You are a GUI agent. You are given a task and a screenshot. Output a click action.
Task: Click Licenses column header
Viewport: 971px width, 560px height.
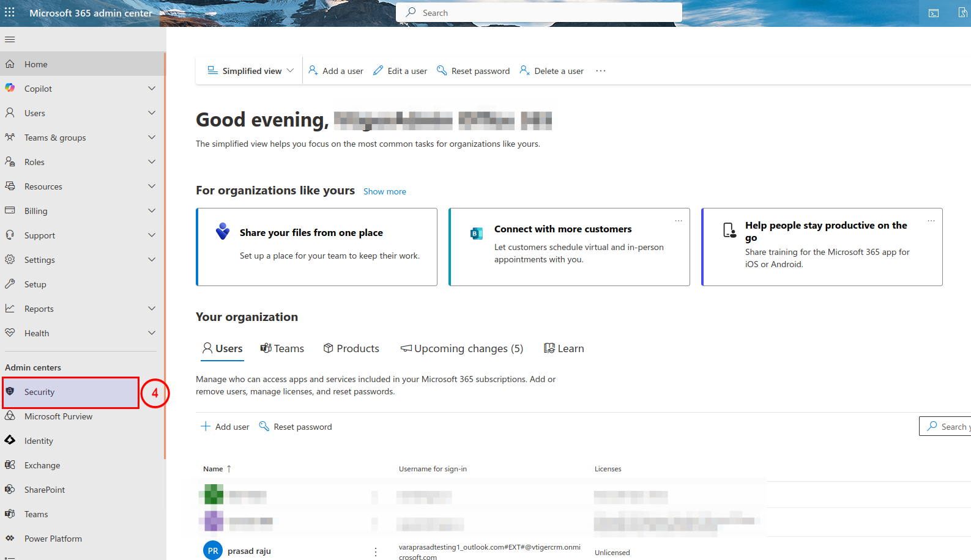click(x=608, y=469)
